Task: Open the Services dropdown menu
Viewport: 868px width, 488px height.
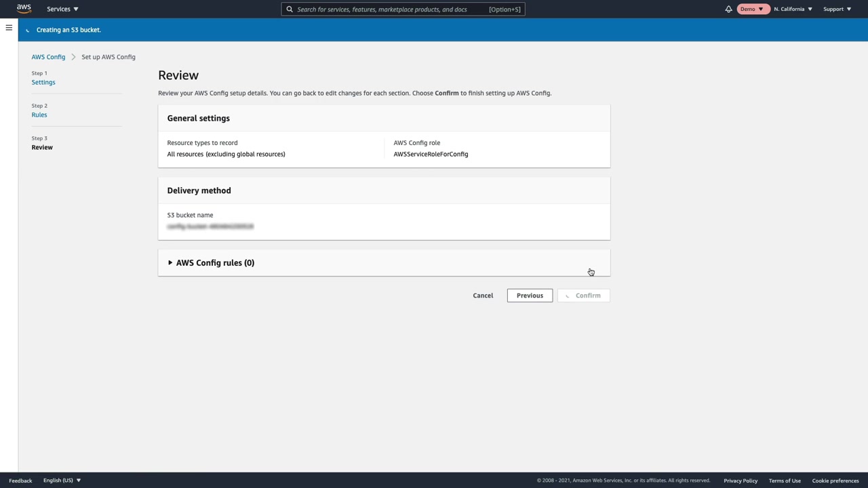Action: click(x=62, y=9)
